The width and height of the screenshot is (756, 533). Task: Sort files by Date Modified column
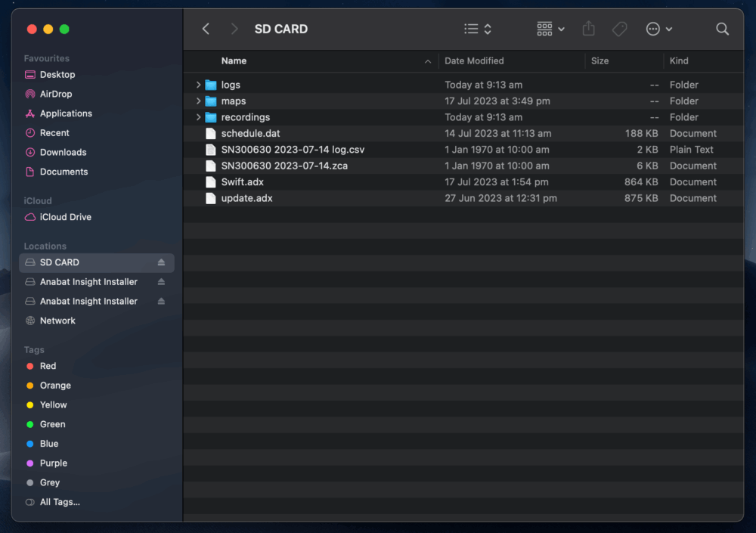pos(474,60)
